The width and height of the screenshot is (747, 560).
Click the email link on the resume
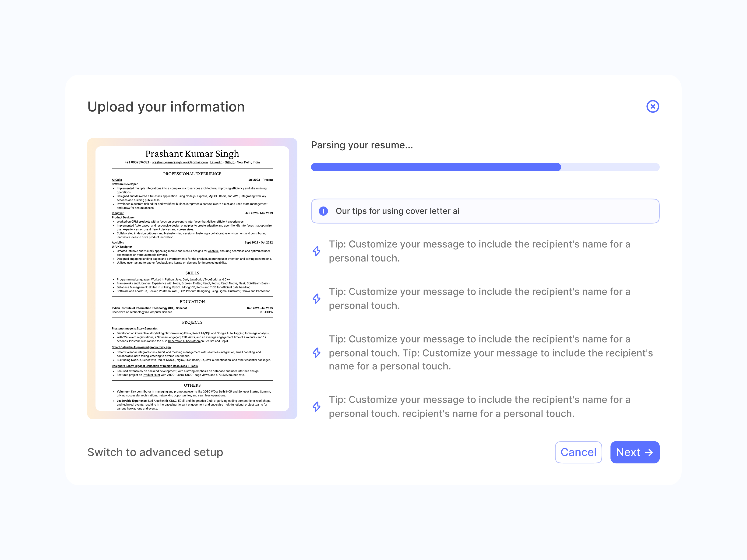point(180,162)
